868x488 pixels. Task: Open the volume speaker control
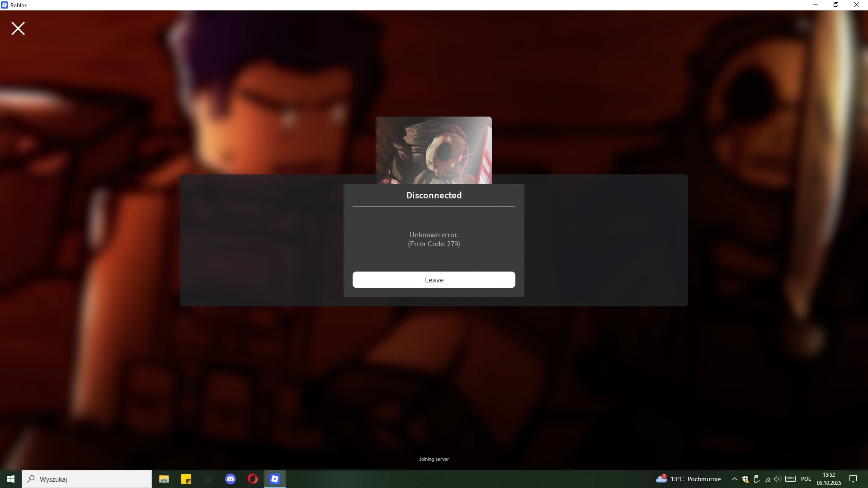click(x=778, y=479)
